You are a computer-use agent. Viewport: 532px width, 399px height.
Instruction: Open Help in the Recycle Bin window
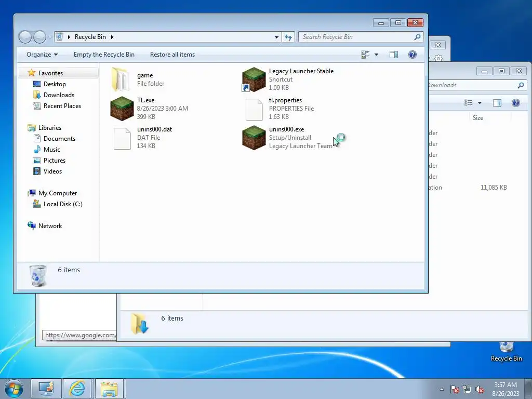[412, 55]
